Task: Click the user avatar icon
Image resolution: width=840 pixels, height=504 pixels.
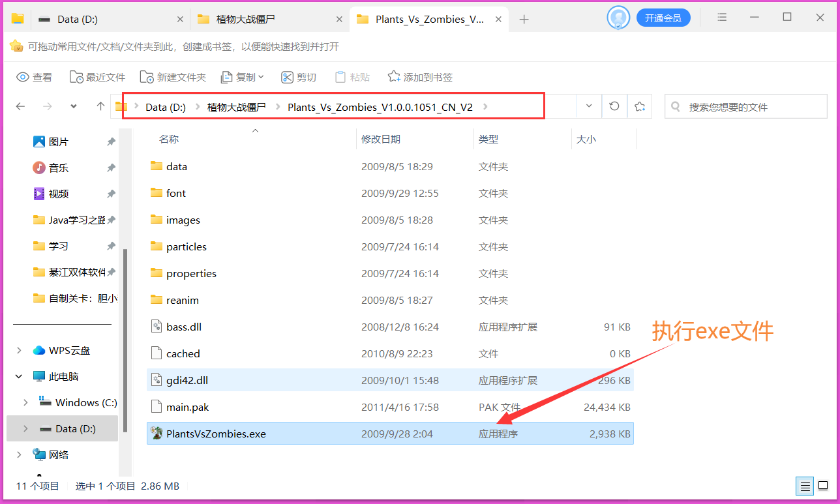Action: (618, 18)
